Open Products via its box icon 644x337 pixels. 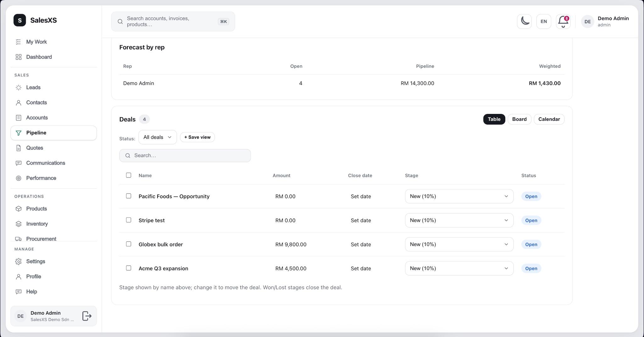[19, 209]
